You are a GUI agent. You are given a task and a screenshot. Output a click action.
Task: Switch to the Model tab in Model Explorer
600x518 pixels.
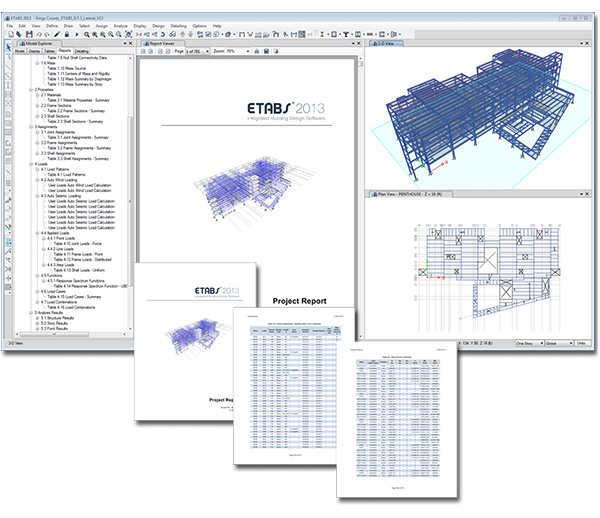pyautogui.click(x=20, y=51)
